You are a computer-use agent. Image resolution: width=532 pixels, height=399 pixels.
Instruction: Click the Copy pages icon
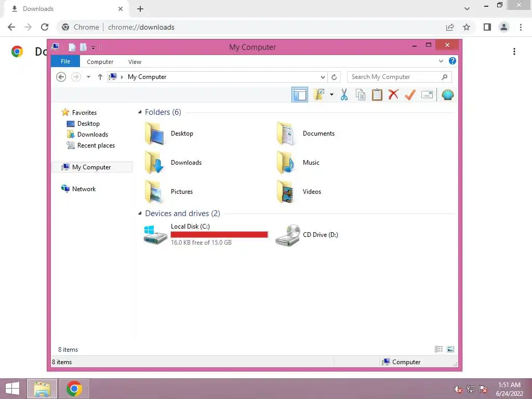(x=361, y=95)
